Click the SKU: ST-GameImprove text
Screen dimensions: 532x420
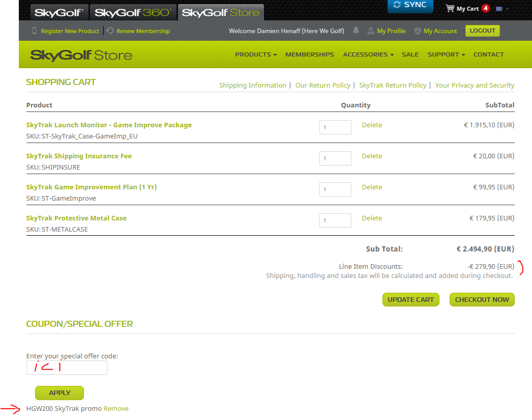click(61, 198)
